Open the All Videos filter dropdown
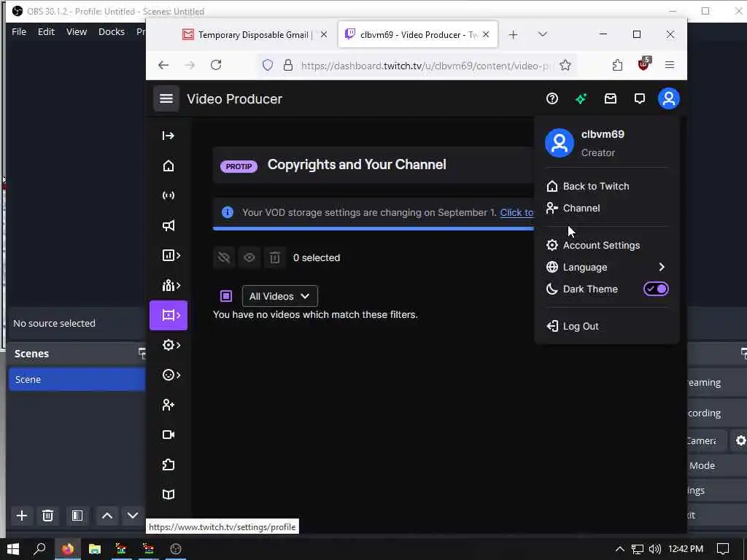The image size is (747, 560). [279, 296]
